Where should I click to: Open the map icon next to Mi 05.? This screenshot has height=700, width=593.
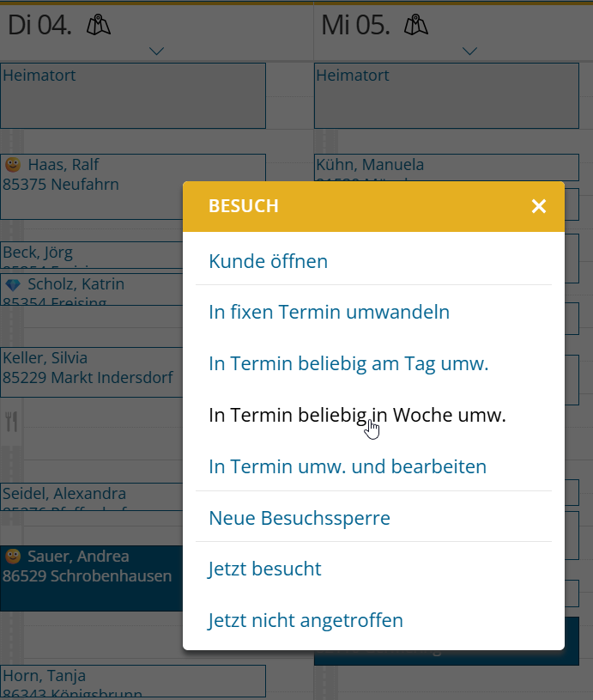click(417, 26)
